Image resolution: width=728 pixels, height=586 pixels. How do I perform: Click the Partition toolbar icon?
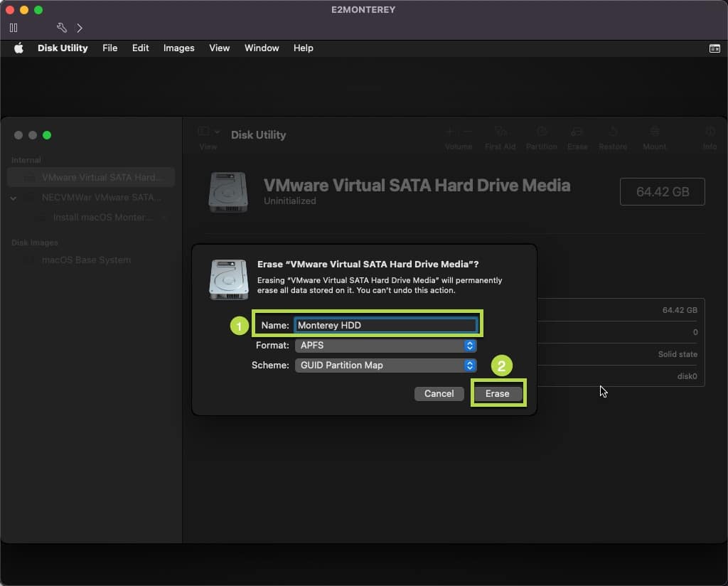(541, 132)
